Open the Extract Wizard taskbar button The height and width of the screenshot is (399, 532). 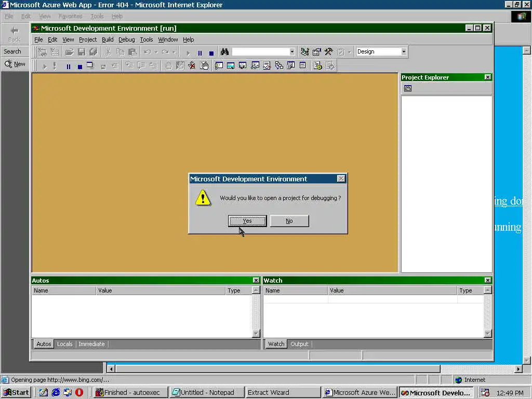283,393
